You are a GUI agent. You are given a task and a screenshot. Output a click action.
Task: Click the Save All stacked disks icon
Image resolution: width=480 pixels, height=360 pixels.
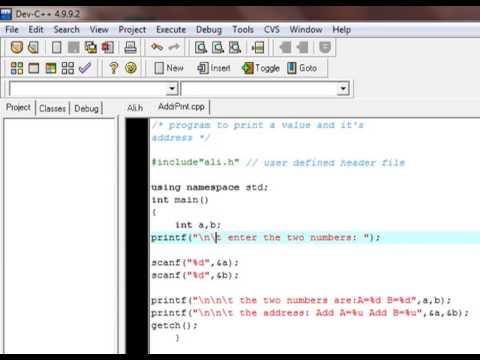(x=90, y=47)
